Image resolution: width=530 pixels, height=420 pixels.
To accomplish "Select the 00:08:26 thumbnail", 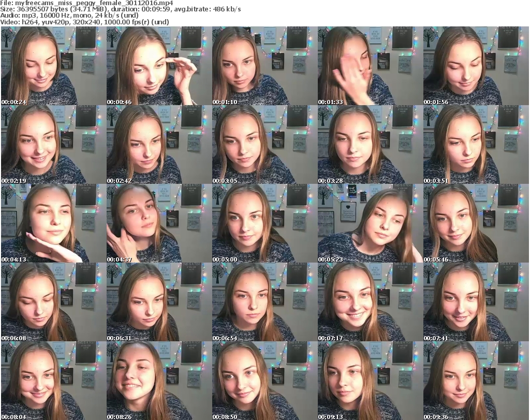I will (159, 381).
